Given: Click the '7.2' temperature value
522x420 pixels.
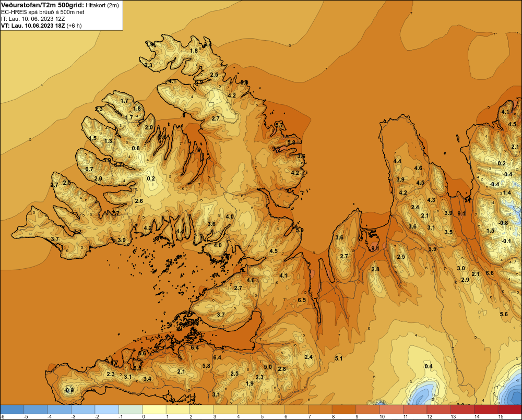Looking at the screenshot, I should pyautogui.click(x=77, y=232).
